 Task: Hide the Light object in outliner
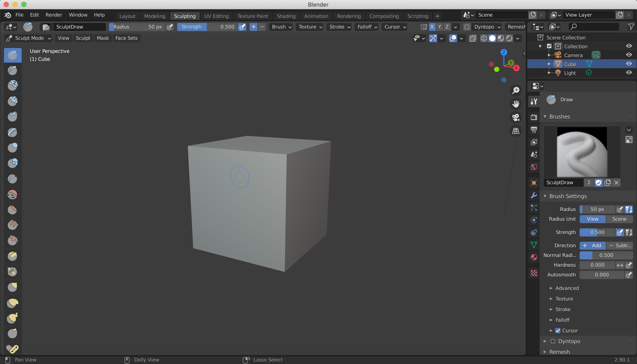(629, 73)
